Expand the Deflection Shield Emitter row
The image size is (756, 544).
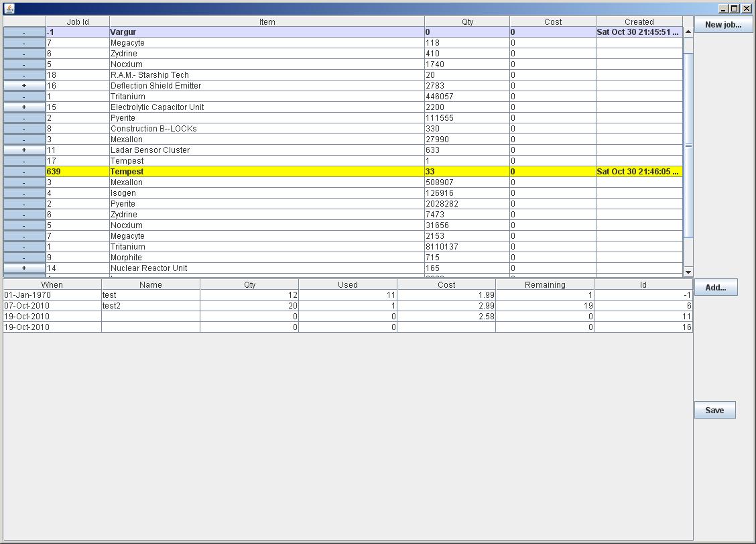click(x=24, y=85)
